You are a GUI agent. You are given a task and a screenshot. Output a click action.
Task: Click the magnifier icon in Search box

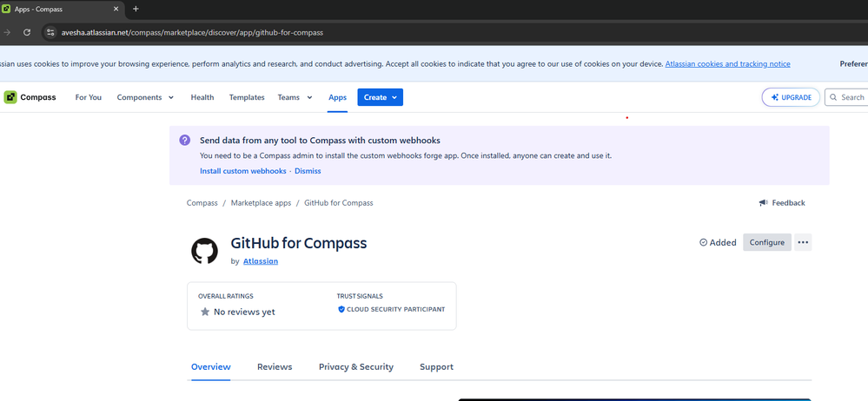pyautogui.click(x=833, y=97)
